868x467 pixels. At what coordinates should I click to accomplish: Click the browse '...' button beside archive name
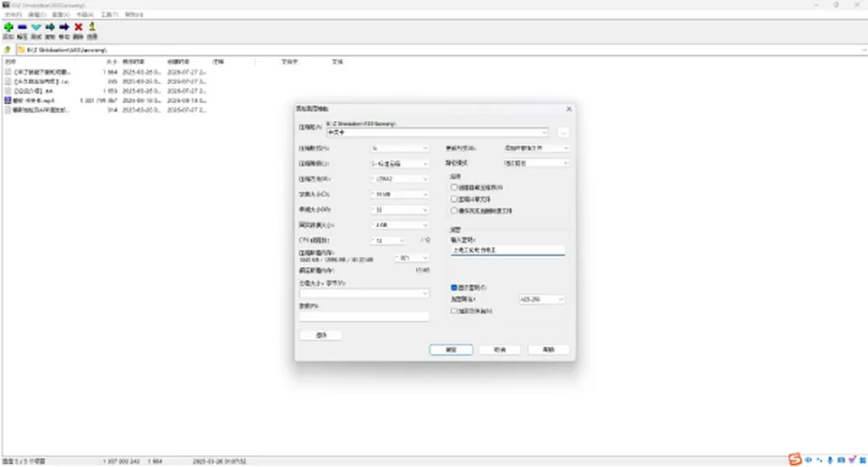click(563, 132)
